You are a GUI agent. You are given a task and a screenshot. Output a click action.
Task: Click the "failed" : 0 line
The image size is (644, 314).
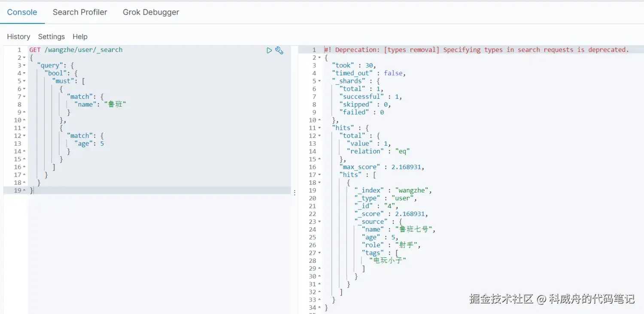pyautogui.click(x=361, y=113)
